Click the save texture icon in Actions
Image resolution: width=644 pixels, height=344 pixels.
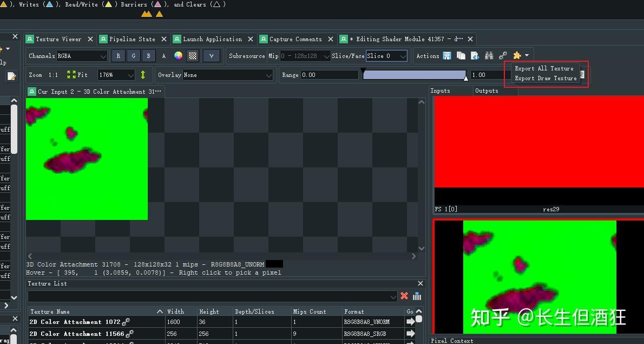[447, 56]
